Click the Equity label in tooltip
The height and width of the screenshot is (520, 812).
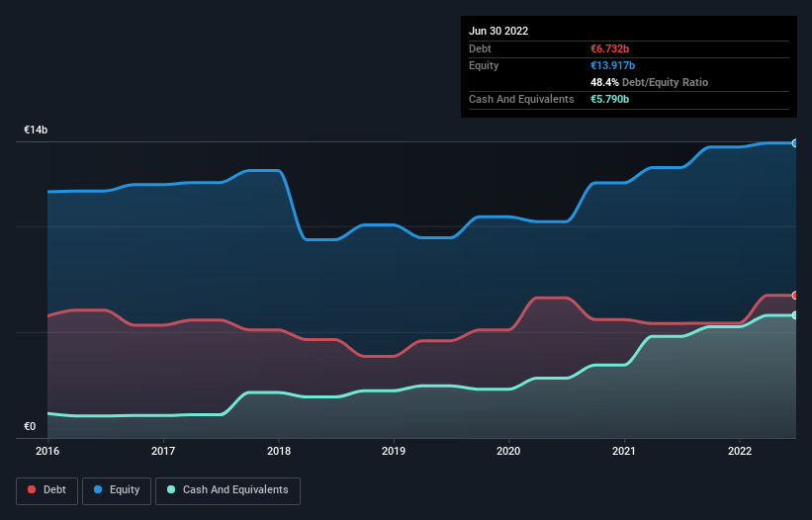484,65
